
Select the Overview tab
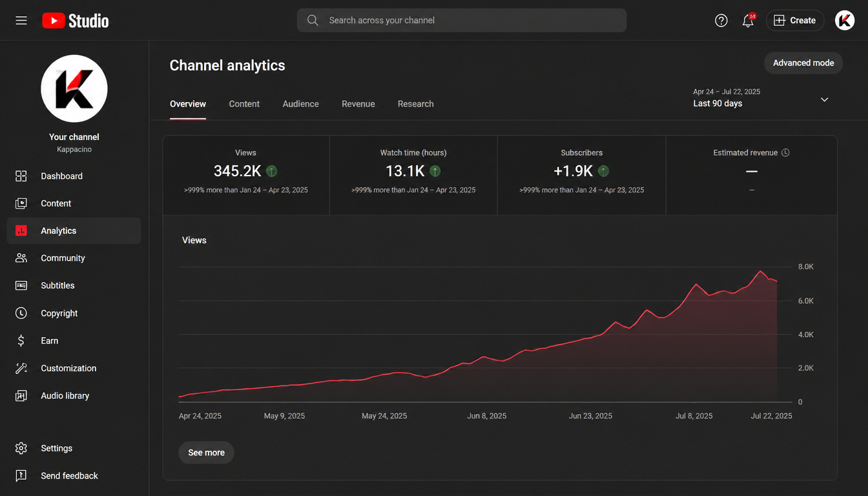pyautogui.click(x=188, y=104)
